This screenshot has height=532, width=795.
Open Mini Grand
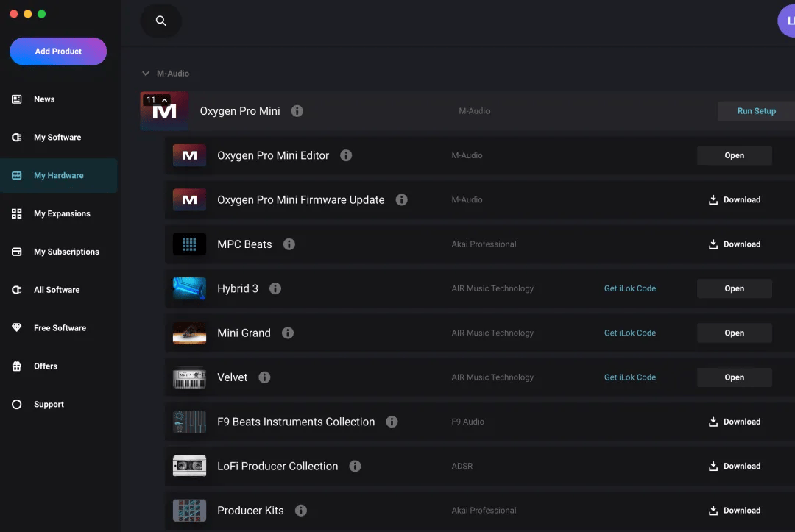[734, 333]
